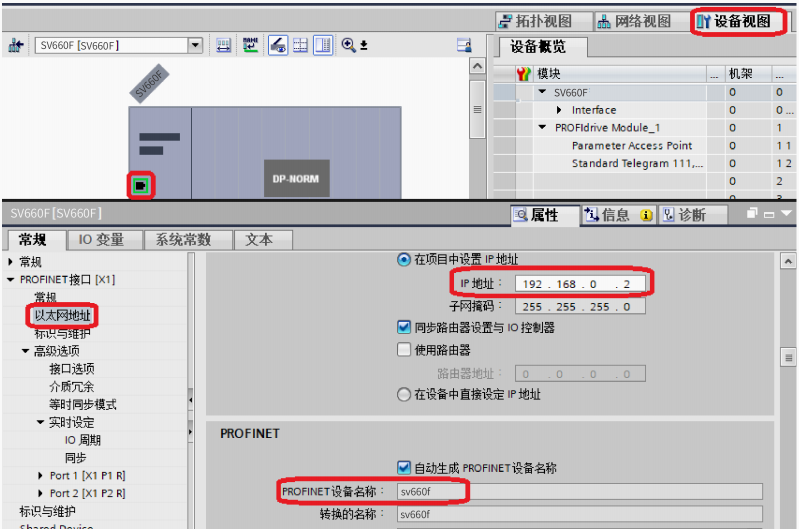
Task: Select IO 周期 in the tree
Action: pyautogui.click(x=83, y=440)
